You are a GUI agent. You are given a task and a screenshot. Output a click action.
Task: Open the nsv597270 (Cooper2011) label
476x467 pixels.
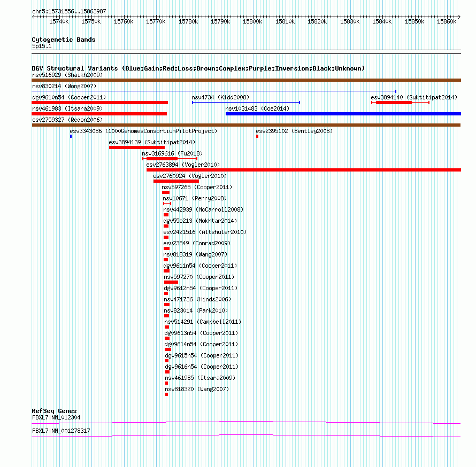tap(199, 277)
